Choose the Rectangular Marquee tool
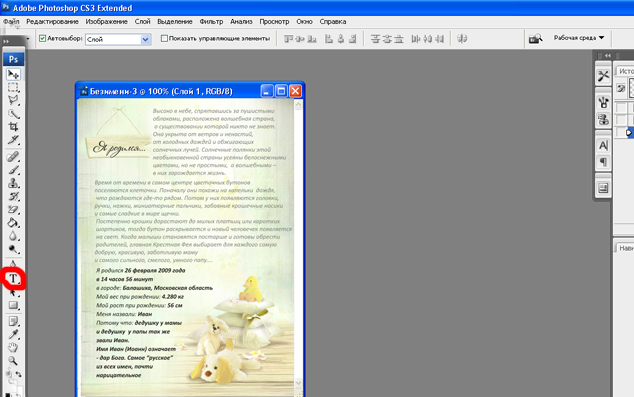The image size is (634, 397). 13,87
